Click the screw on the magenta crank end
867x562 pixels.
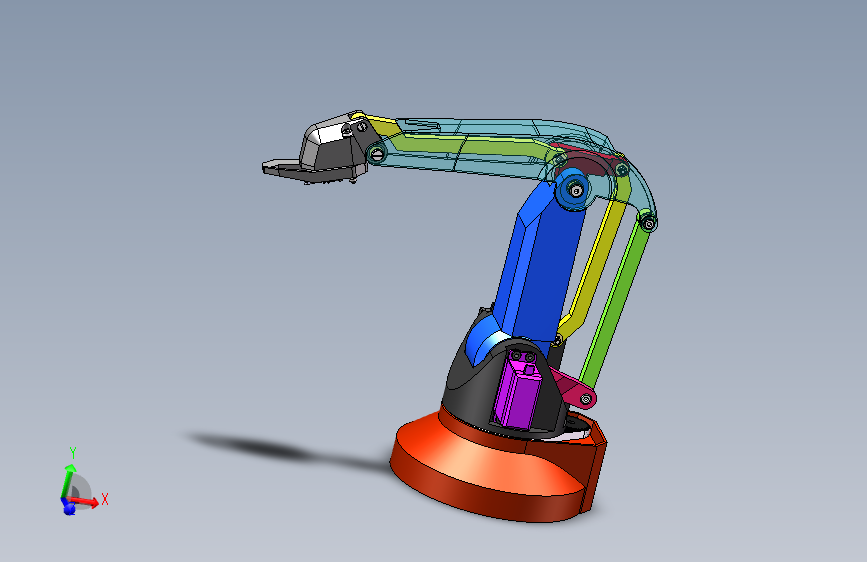click(x=586, y=398)
